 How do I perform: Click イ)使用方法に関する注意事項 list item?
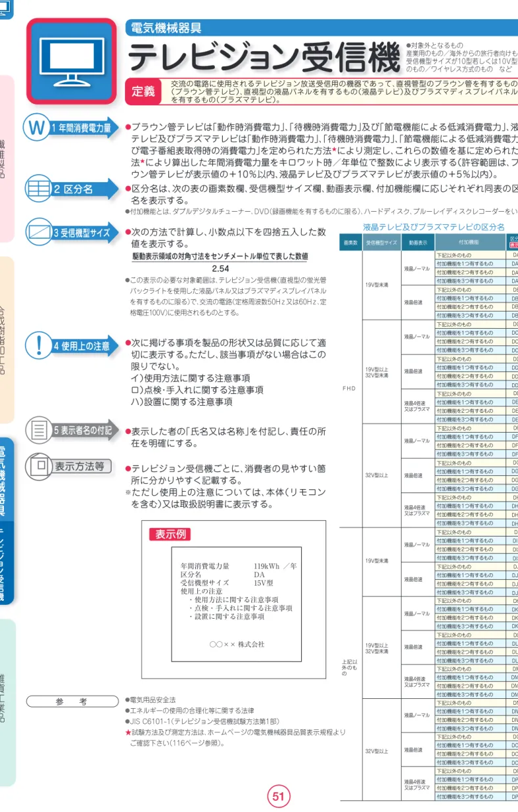[x=191, y=379]
